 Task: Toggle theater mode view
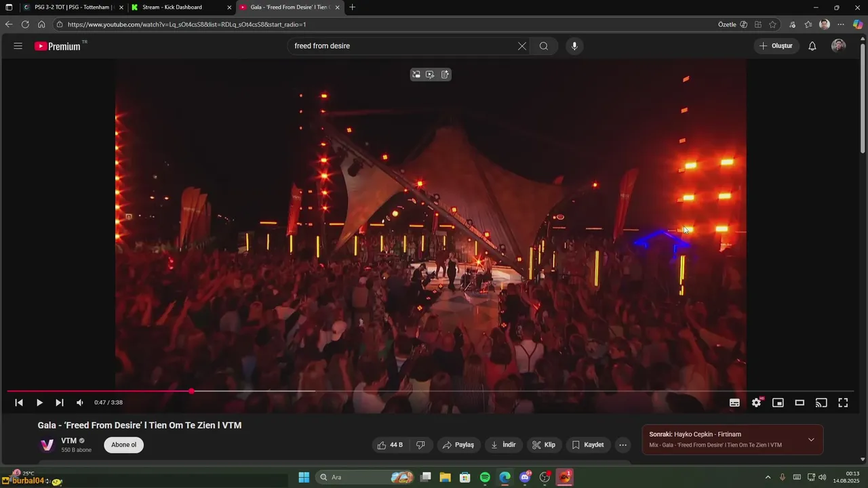click(x=800, y=403)
